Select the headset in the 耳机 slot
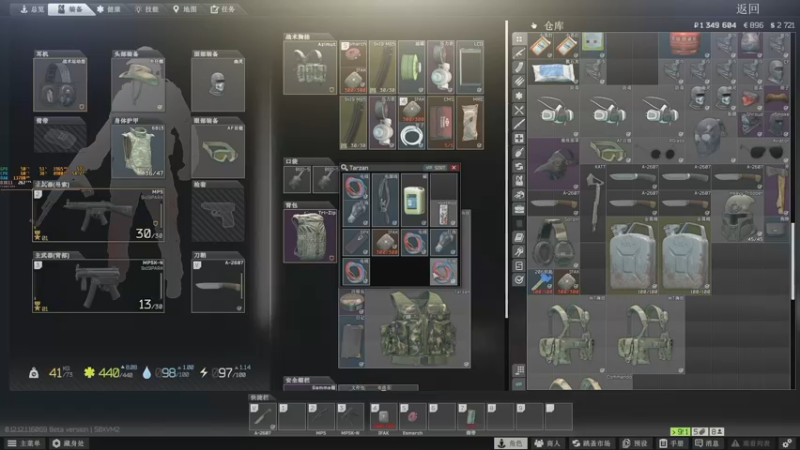Viewport: 800px width, 450px height. [x=60, y=85]
